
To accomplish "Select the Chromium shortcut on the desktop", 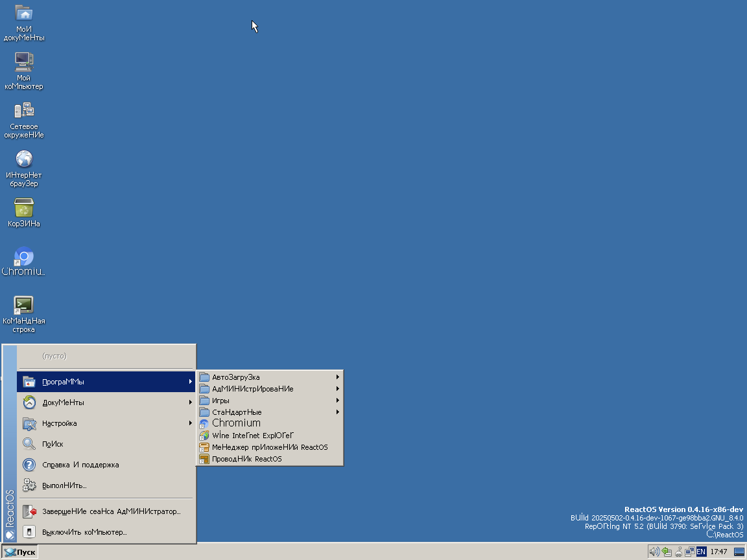I will point(23,261).
